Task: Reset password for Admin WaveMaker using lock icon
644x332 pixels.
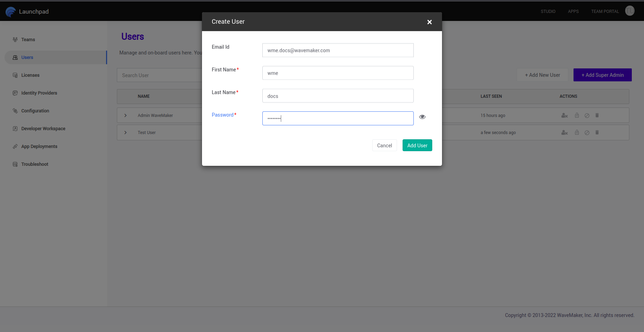Action: [x=577, y=115]
